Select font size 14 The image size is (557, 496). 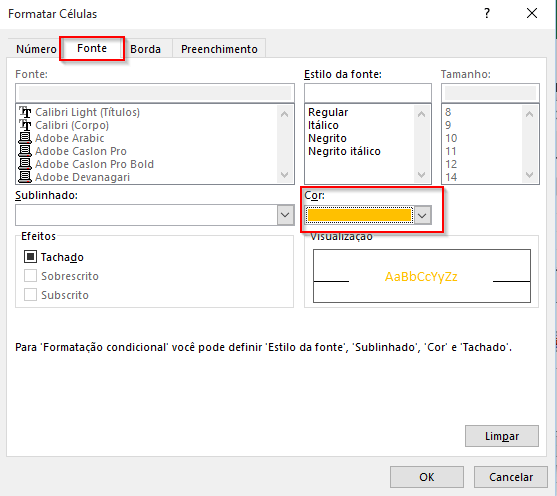pos(451,177)
